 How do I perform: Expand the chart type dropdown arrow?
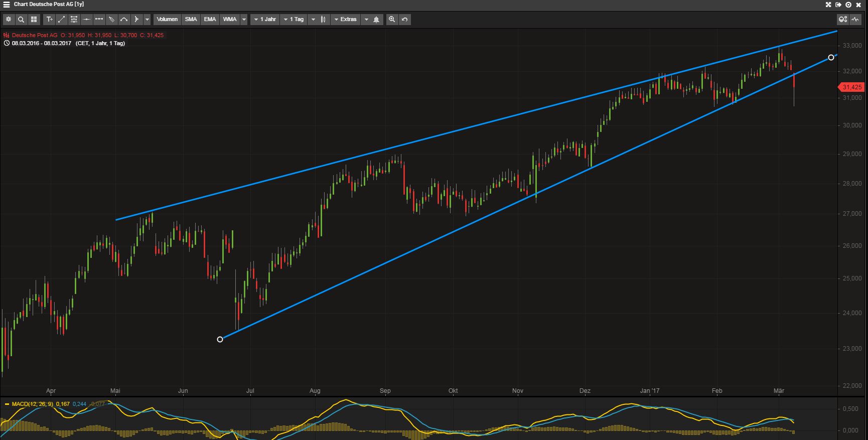coord(313,20)
